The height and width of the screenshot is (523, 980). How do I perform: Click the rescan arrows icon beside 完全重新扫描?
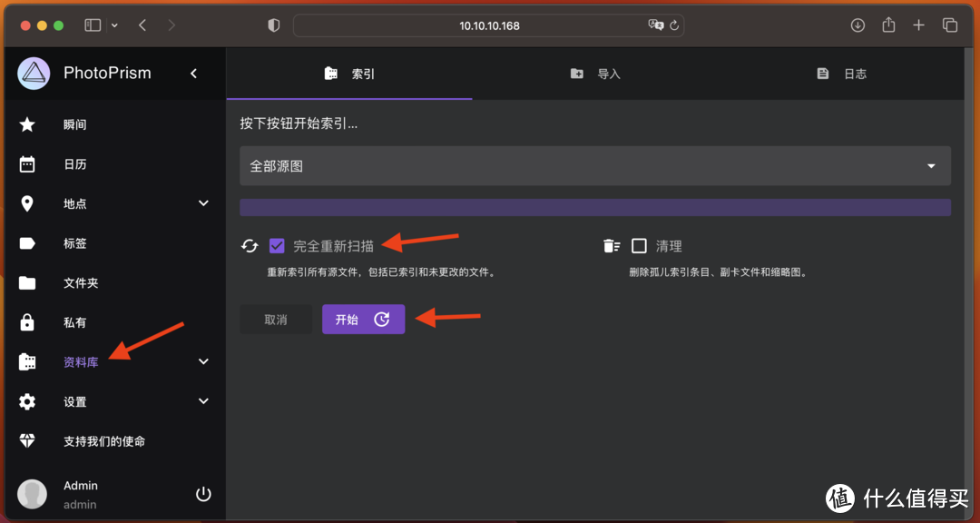click(x=250, y=246)
